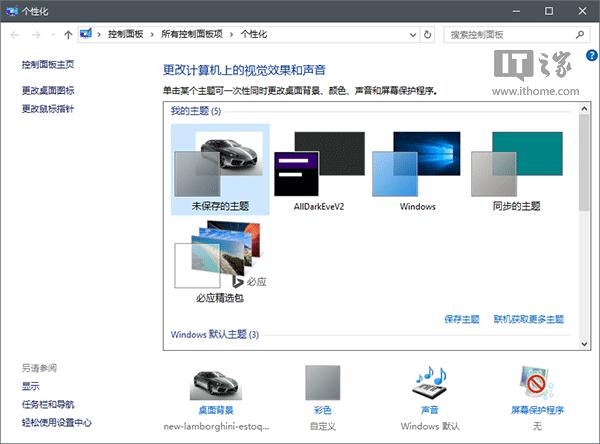Viewport: 600px width, 444px height.
Task: Select the Bing featured pack (必应精选包) theme
Action: coord(220,260)
